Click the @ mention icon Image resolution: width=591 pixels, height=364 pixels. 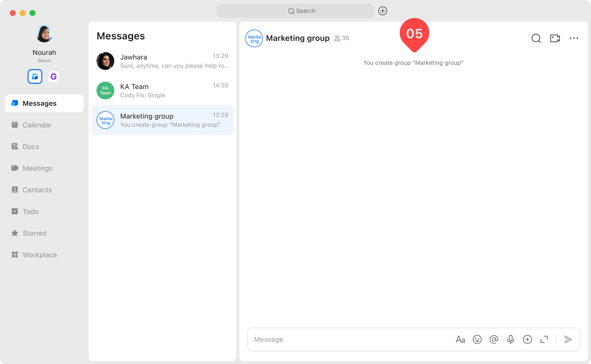coord(494,339)
